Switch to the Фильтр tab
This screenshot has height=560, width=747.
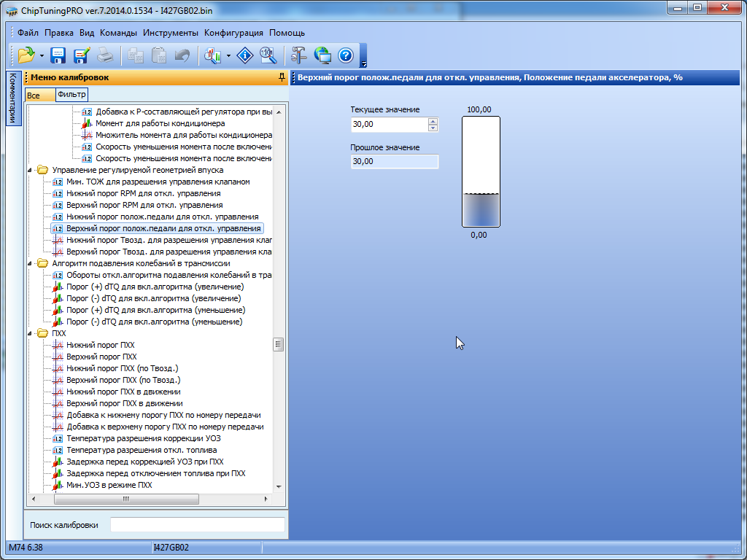[71, 95]
